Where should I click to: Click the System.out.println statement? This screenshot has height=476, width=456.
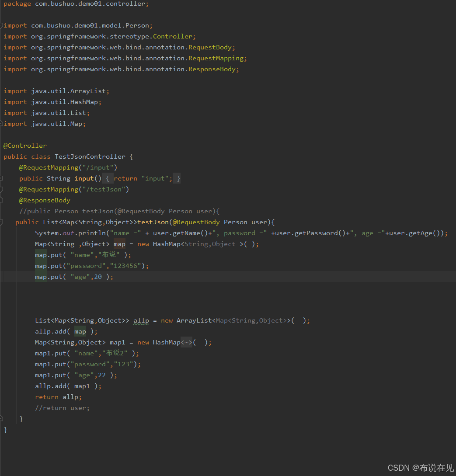click(x=241, y=233)
